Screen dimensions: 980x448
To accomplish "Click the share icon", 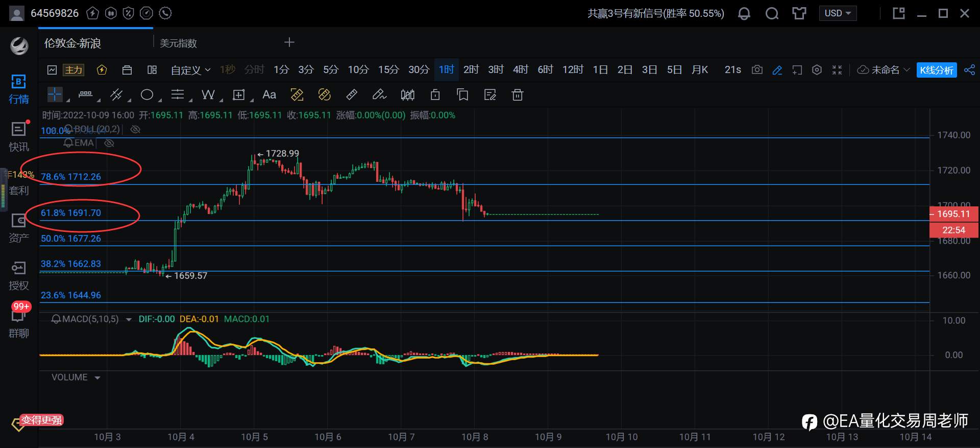I will pos(969,69).
